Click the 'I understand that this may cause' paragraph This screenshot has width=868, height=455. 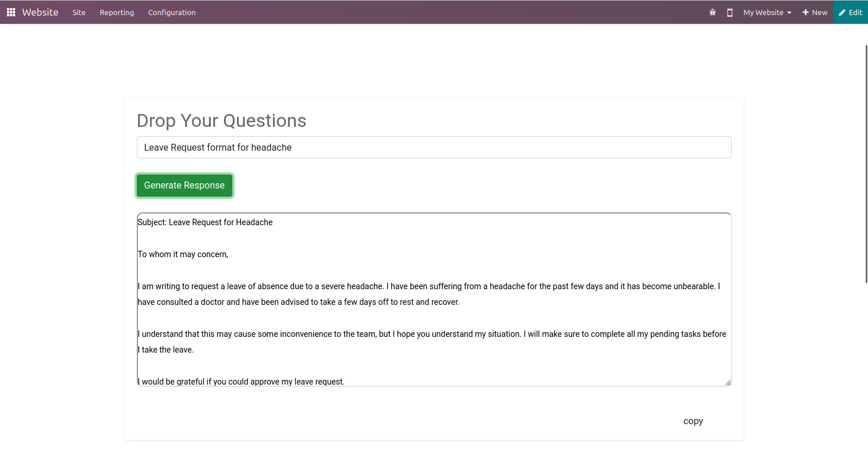click(431, 334)
